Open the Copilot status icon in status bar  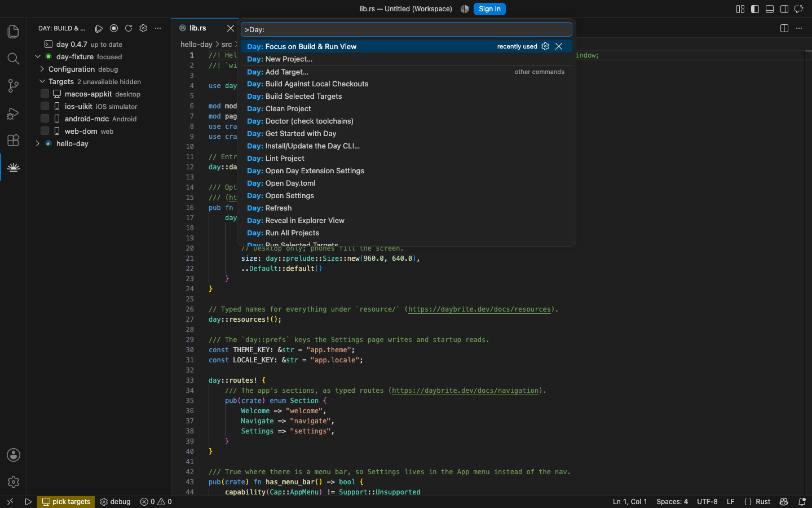(x=784, y=502)
